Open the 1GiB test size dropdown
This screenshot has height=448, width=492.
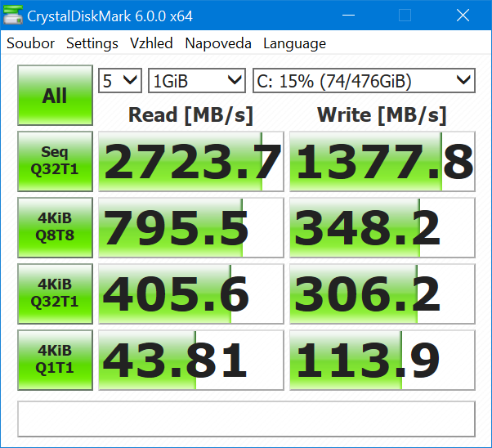197,80
